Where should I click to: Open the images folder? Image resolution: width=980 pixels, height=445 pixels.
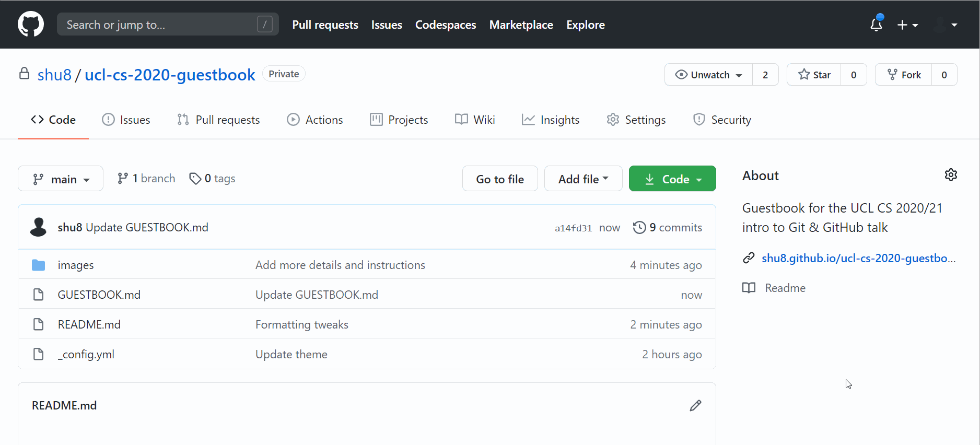(x=76, y=265)
